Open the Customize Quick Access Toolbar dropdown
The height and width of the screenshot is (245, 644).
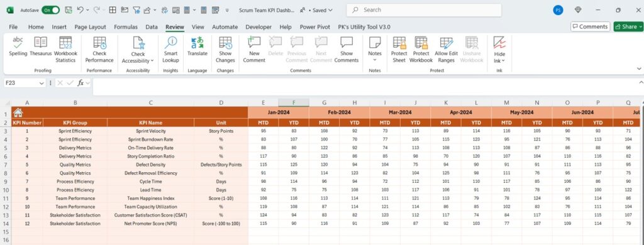click(228, 10)
